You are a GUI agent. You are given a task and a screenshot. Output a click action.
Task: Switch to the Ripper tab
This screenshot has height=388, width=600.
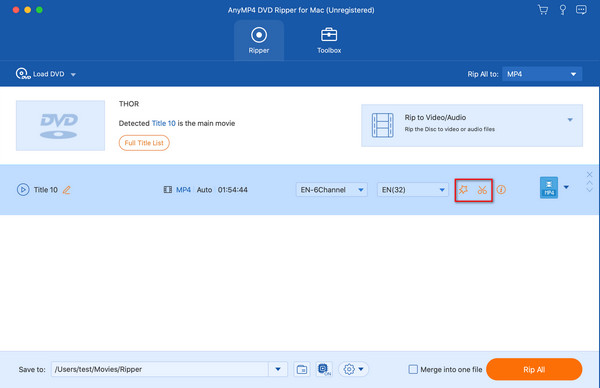[259, 40]
